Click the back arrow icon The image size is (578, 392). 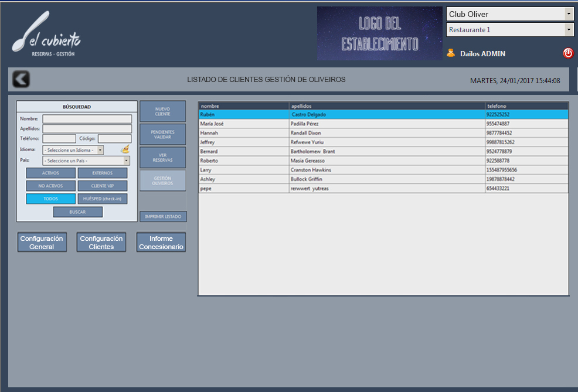tap(21, 79)
